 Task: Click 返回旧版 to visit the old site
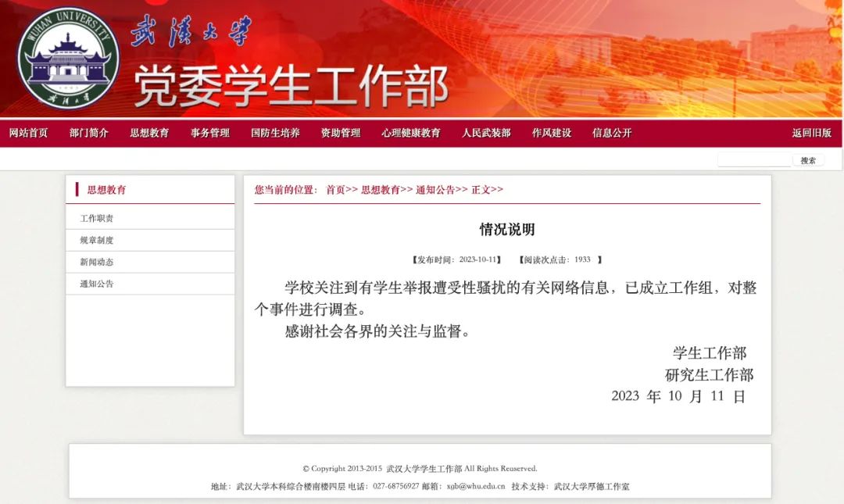pos(813,133)
